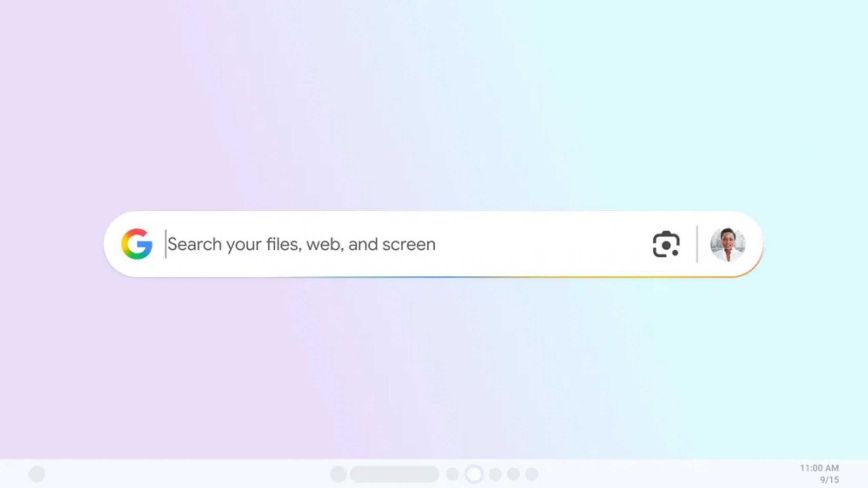
Task: Click the small circle between pill and ring icon
Action: (452, 474)
